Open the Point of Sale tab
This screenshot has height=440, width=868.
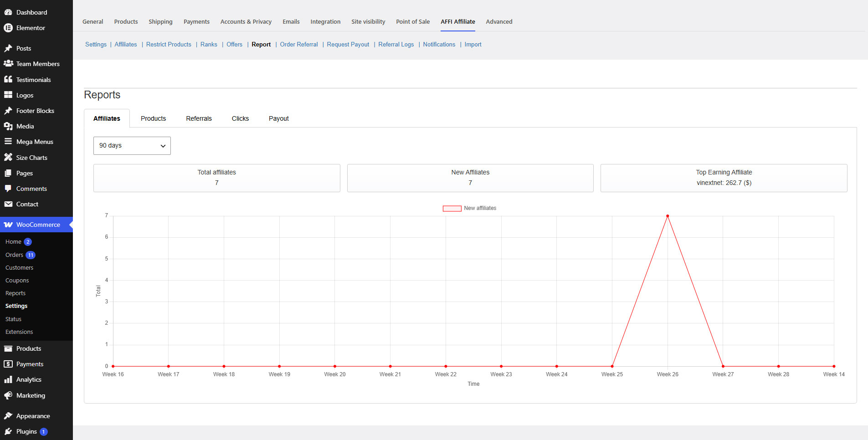pyautogui.click(x=413, y=21)
